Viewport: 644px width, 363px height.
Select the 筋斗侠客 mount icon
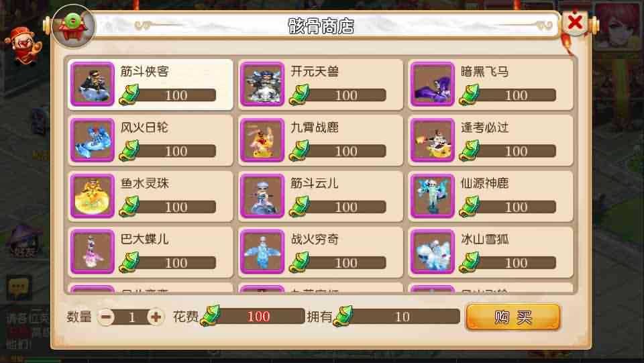click(x=93, y=84)
